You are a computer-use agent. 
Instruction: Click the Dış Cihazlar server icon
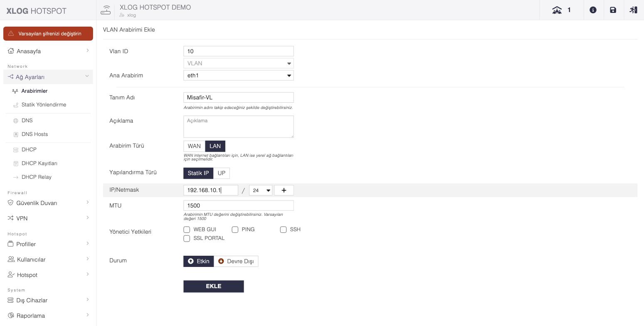coord(11,300)
